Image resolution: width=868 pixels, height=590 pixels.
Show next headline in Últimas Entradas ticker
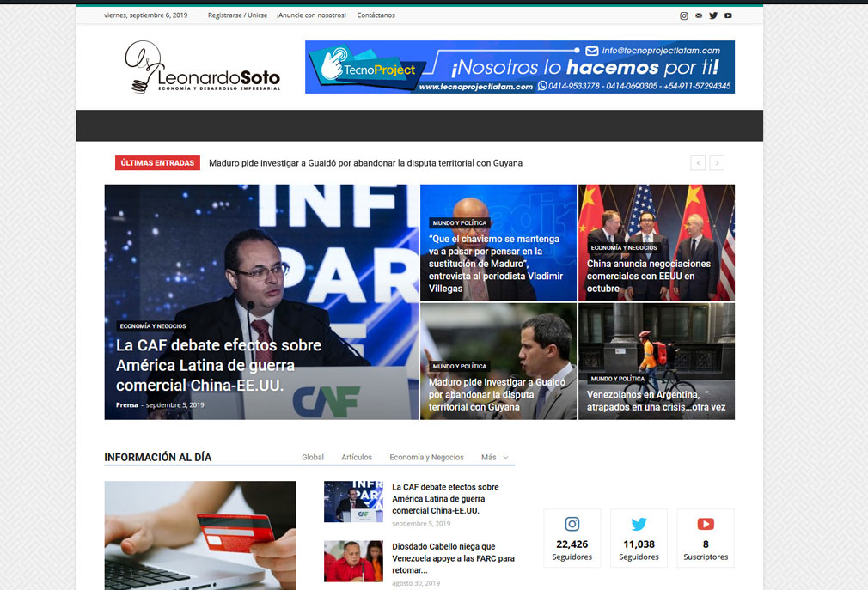[x=717, y=163]
